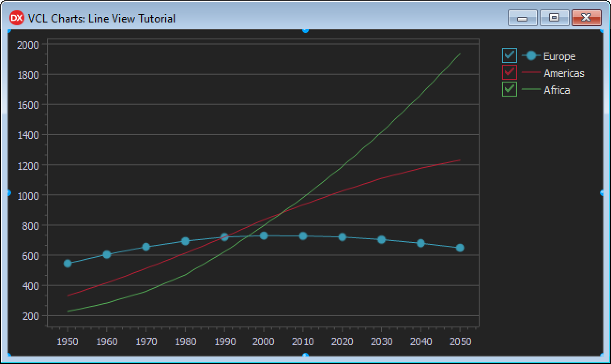
Task: Toggle the Americas series checkbox
Action: tap(509, 73)
